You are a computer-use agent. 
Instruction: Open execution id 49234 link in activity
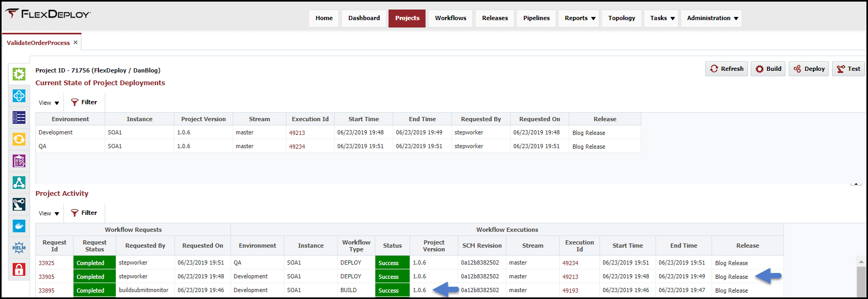(570, 263)
